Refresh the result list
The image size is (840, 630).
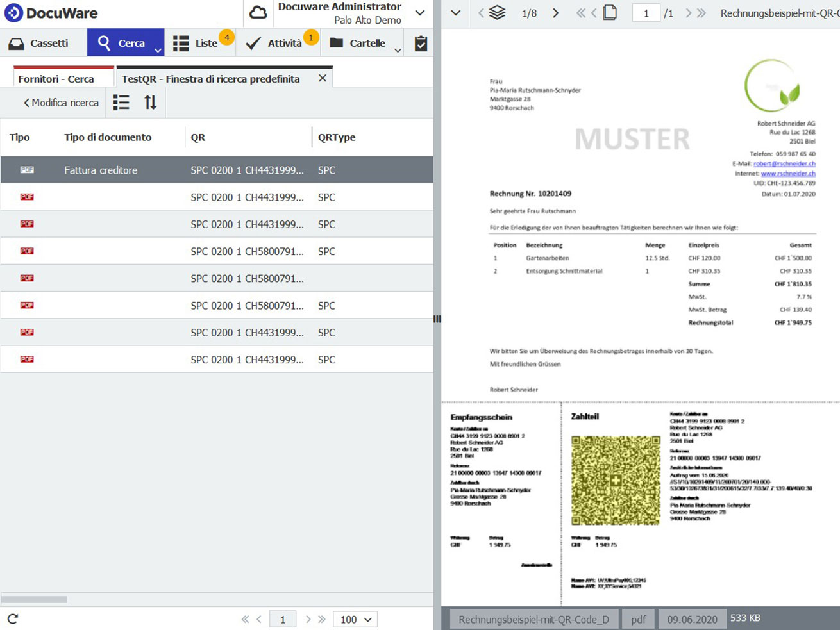tap(13, 619)
